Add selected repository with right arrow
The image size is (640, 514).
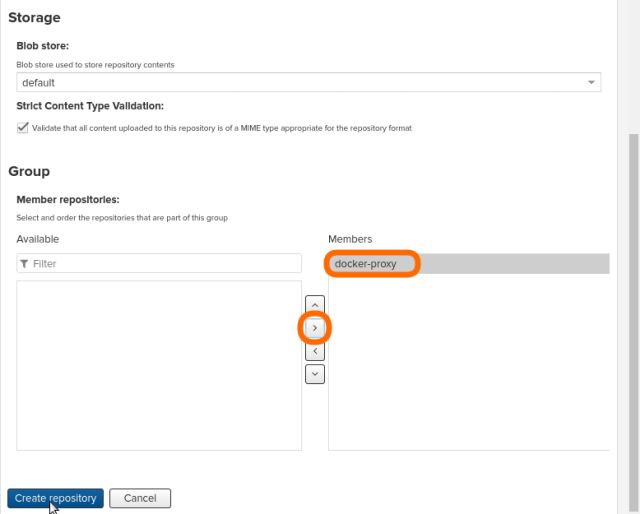coord(315,327)
